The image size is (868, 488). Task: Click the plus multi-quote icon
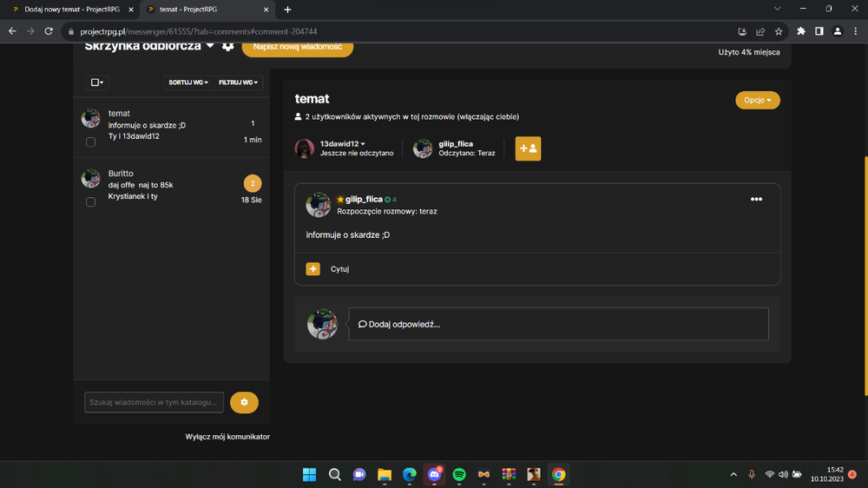tap(312, 268)
